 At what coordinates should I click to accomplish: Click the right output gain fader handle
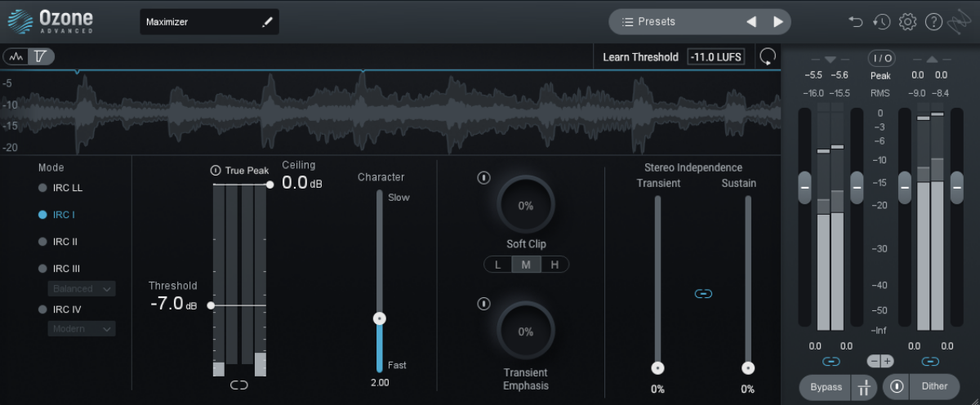click(x=955, y=188)
